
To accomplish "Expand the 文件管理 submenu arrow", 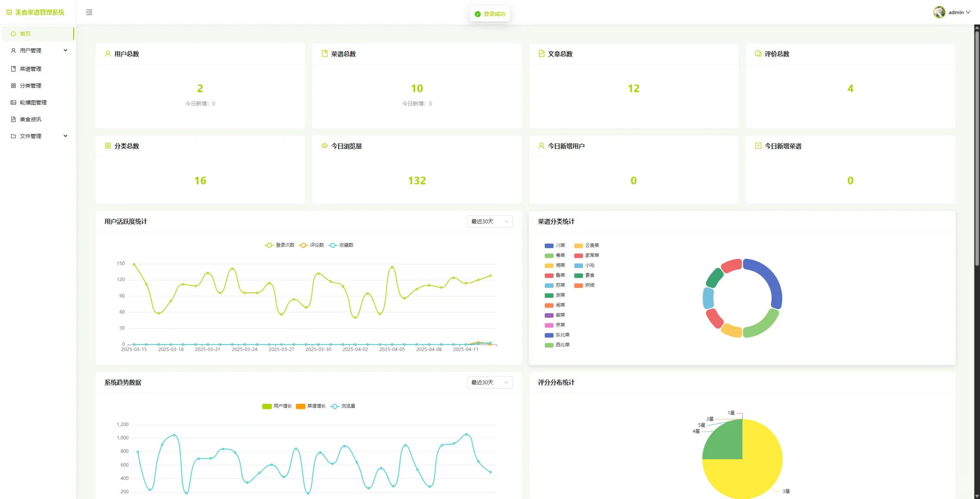I will pyautogui.click(x=66, y=136).
